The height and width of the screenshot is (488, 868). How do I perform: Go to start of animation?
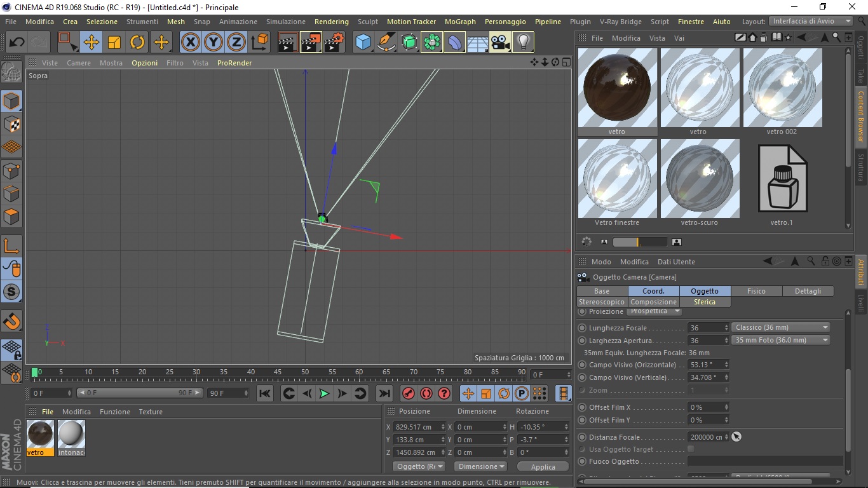(x=265, y=393)
